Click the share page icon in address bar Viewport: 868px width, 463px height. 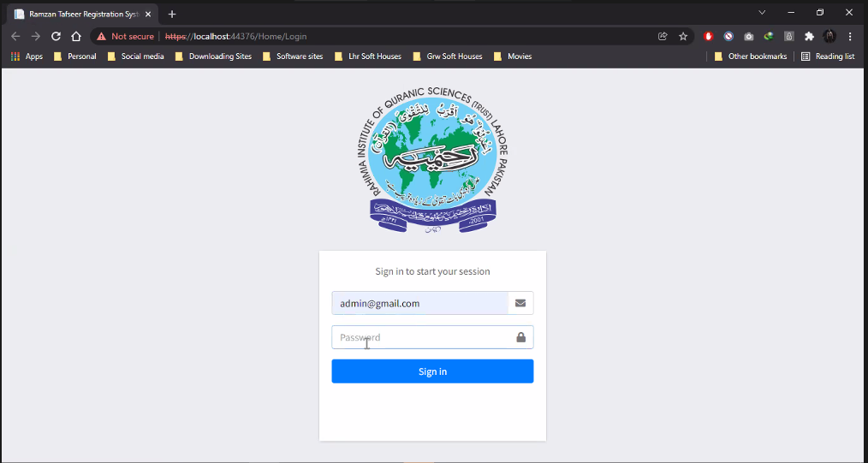[663, 37]
